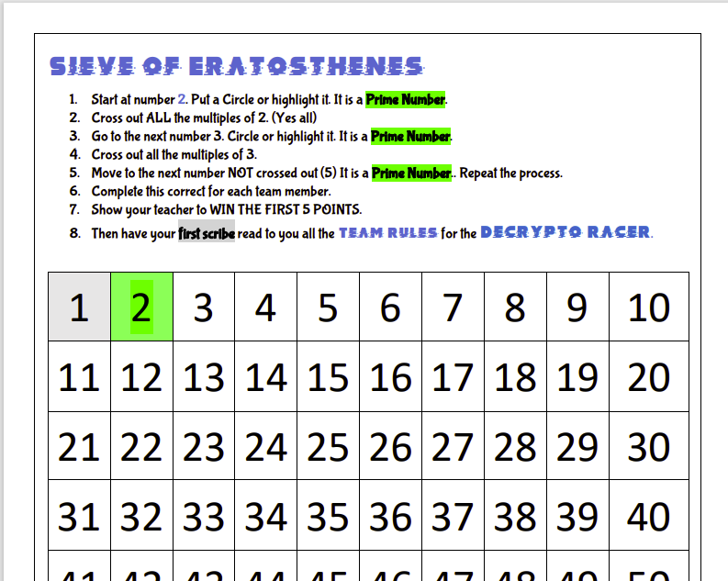Click on number 22
728x581 pixels.
tap(141, 445)
